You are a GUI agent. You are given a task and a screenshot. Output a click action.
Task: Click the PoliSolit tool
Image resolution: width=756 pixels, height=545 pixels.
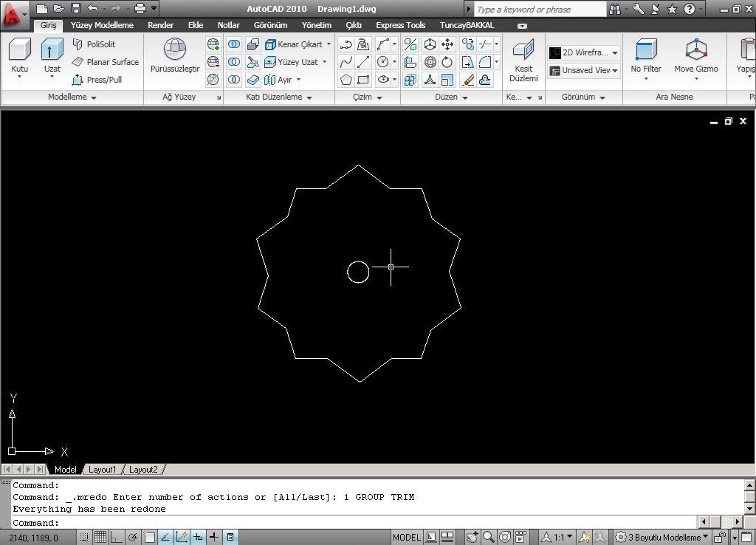(x=94, y=44)
